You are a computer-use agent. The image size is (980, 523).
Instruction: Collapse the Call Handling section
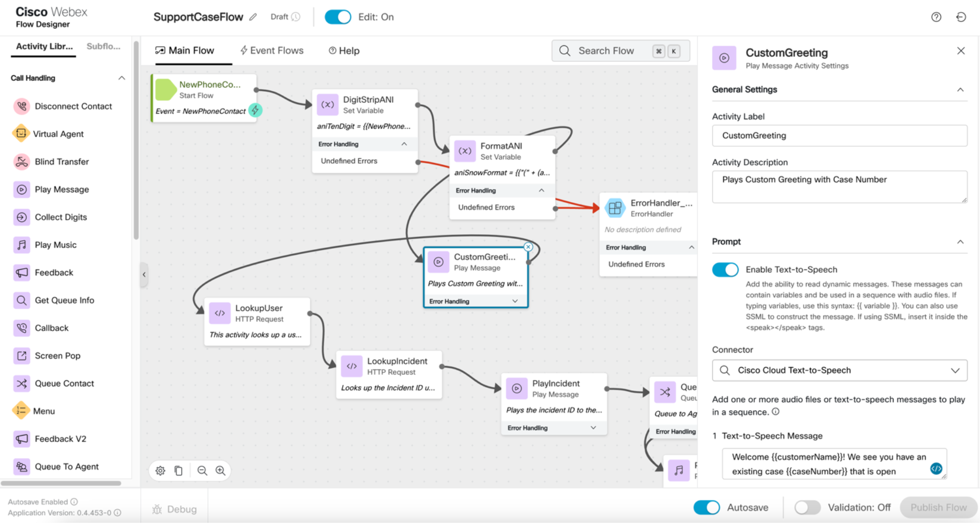[x=122, y=78]
